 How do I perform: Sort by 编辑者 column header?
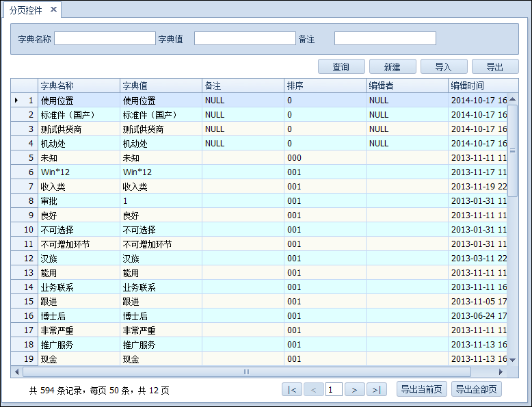click(x=407, y=86)
